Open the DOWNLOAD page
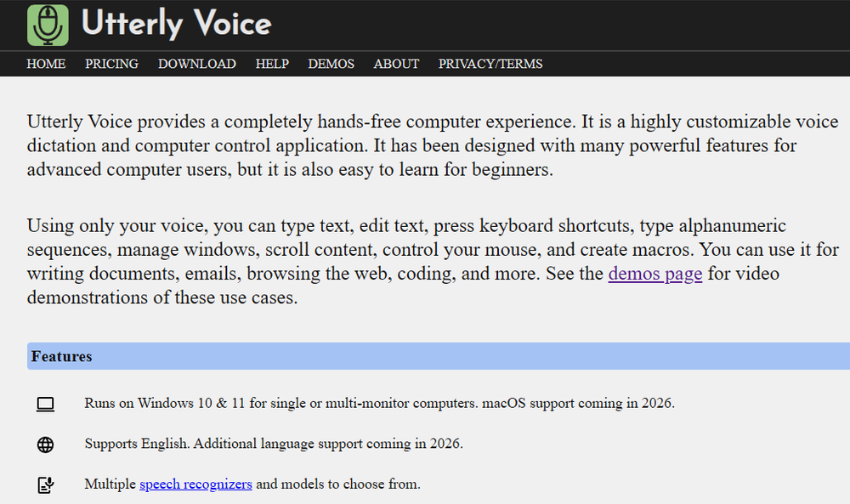 click(197, 64)
